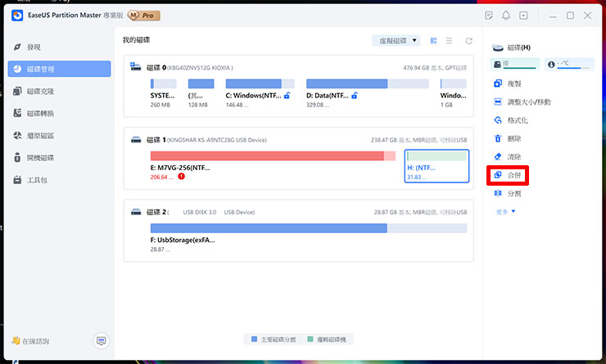The width and height of the screenshot is (606, 364).
Task: Click the Pro badge beside the app title
Action: 144,16
